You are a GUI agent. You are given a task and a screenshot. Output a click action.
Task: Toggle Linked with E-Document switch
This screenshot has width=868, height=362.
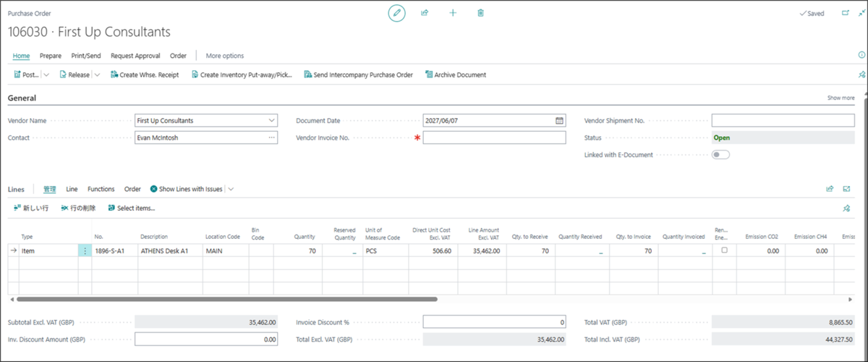click(x=720, y=154)
